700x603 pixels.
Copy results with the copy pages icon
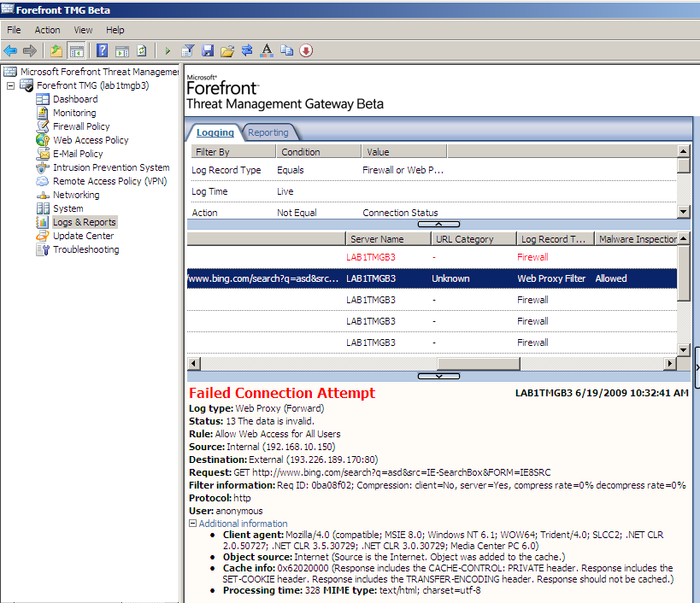(x=286, y=50)
